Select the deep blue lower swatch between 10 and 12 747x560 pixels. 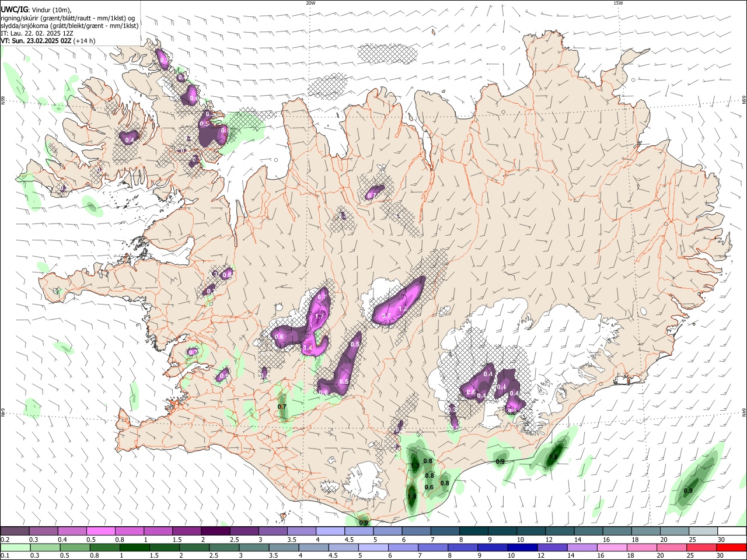[522, 547]
